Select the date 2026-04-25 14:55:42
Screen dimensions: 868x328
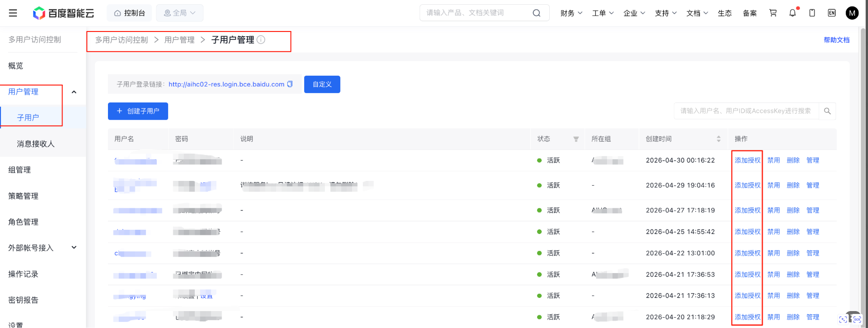[680, 232]
